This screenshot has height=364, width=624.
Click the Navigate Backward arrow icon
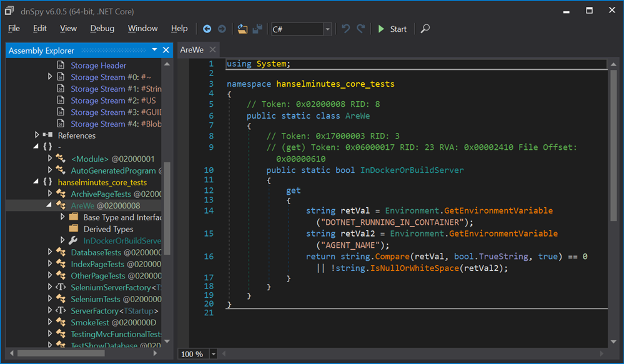tap(207, 29)
